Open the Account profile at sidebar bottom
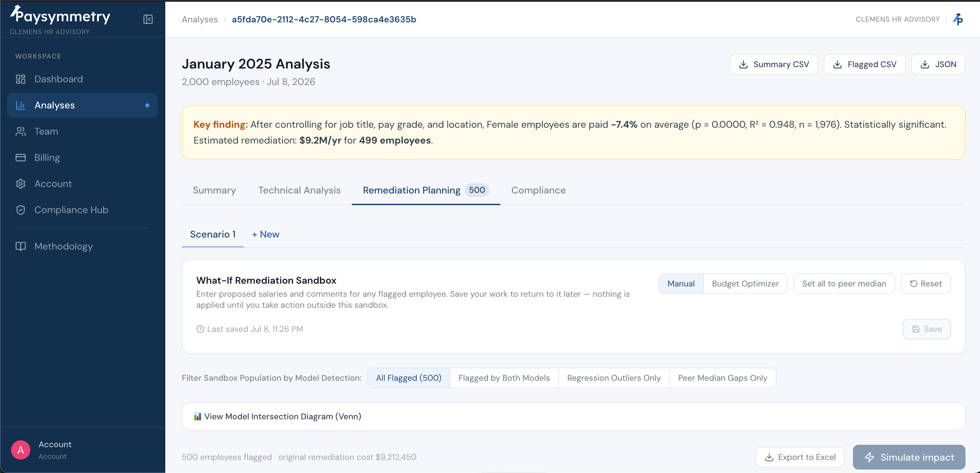Image resolution: width=980 pixels, height=473 pixels. click(82, 450)
